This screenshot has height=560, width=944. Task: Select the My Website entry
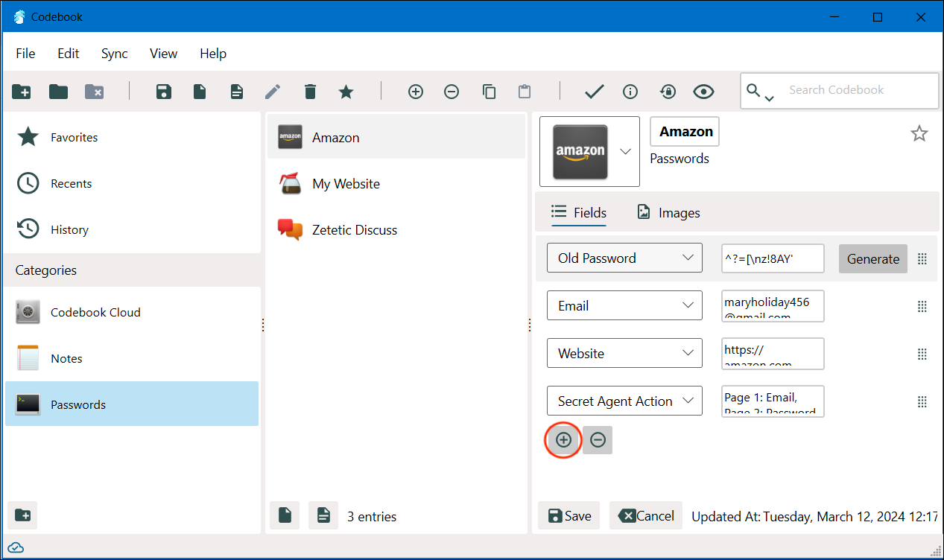396,183
